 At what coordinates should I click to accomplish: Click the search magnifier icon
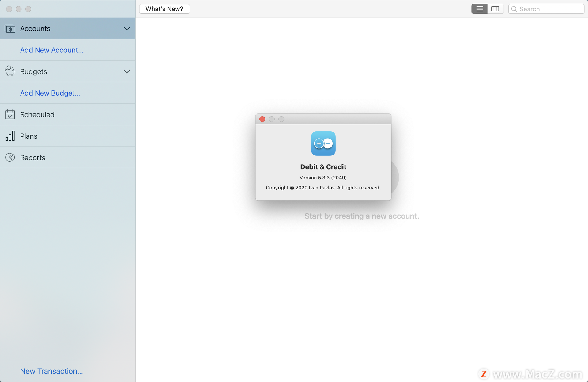click(x=514, y=9)
